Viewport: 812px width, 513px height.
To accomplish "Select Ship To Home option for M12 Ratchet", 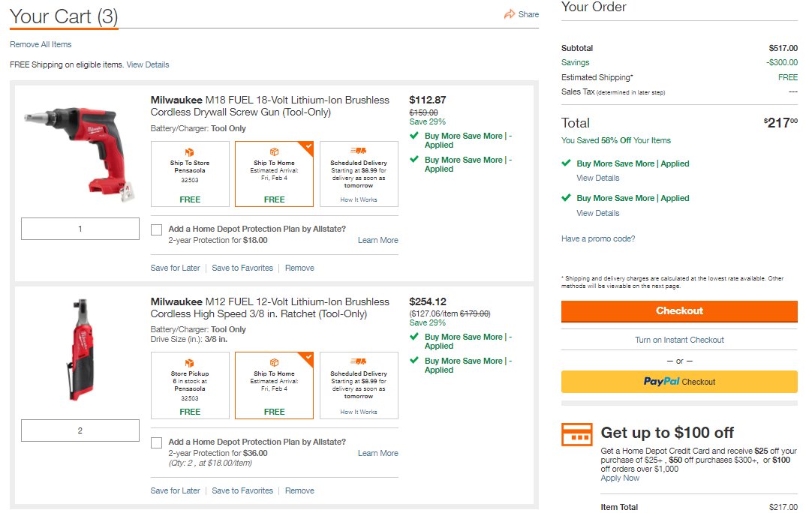I will tap(275, 385).
